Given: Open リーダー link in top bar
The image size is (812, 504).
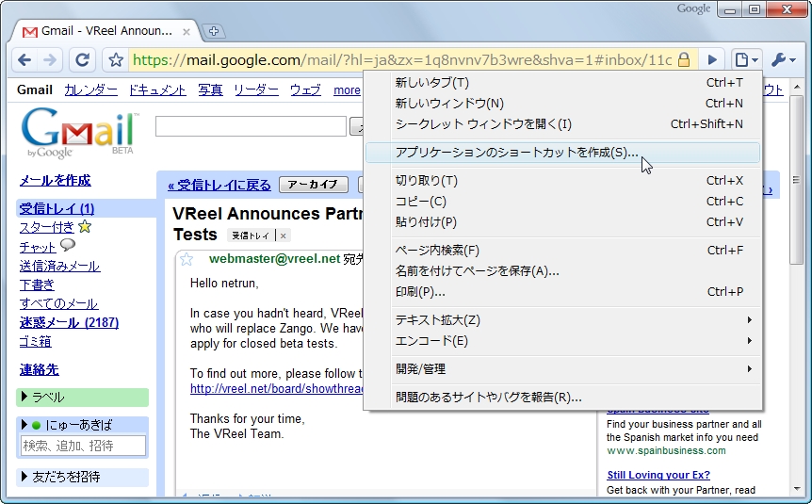Looking at the screenshot, I should coord(256,90).
